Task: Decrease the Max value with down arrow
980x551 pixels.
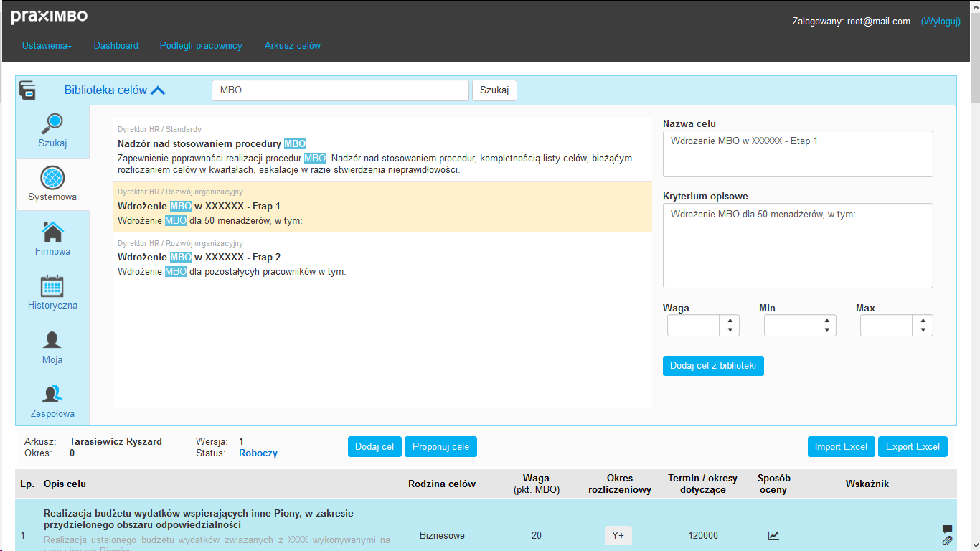Action: 923,331
